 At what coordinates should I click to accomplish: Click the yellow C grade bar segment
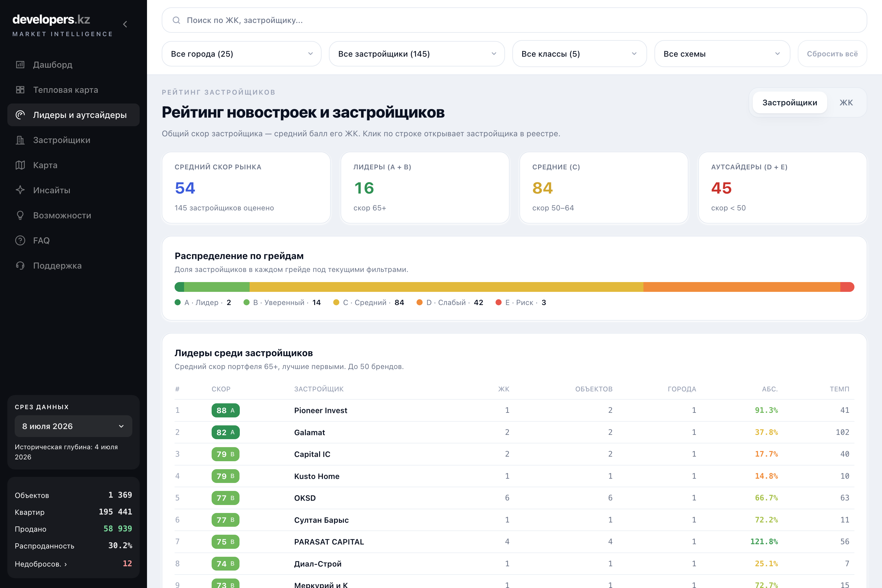(446, 287)
